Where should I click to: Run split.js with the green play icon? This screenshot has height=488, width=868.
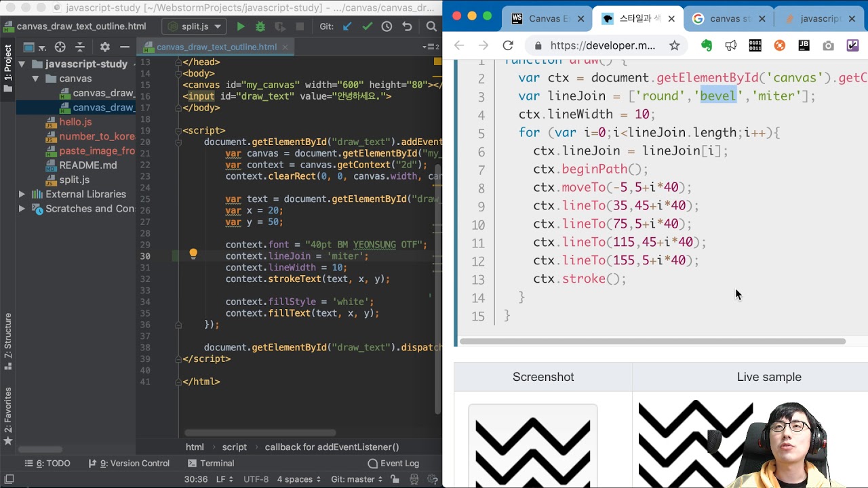241,26
